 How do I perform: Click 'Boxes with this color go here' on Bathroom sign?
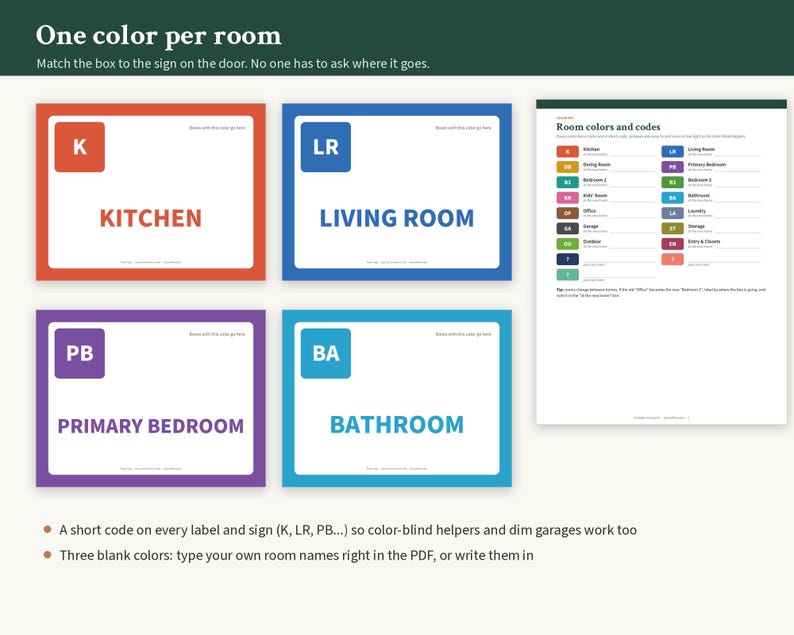tap(463, 334)
